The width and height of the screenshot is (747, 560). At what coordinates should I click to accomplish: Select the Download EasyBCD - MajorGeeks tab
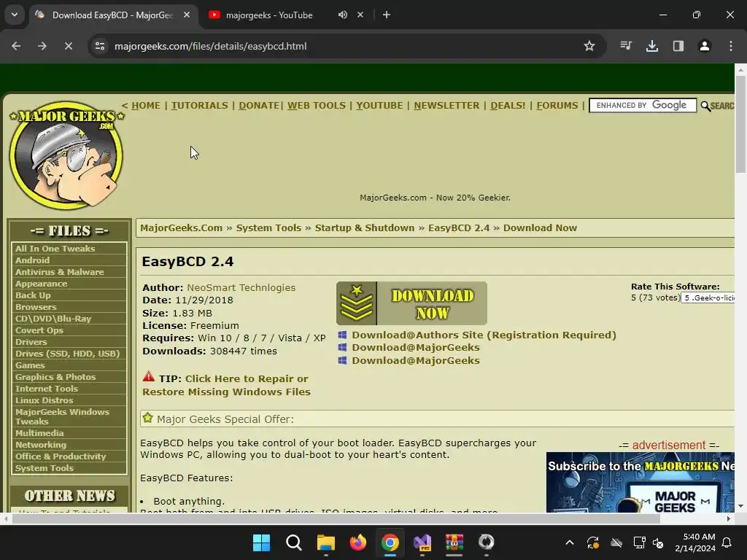pos(112,15)
